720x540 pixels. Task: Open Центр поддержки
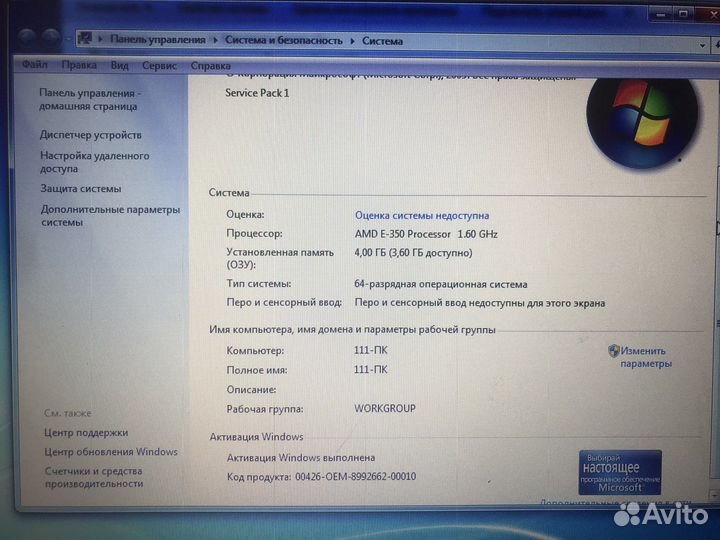(86, 433)
